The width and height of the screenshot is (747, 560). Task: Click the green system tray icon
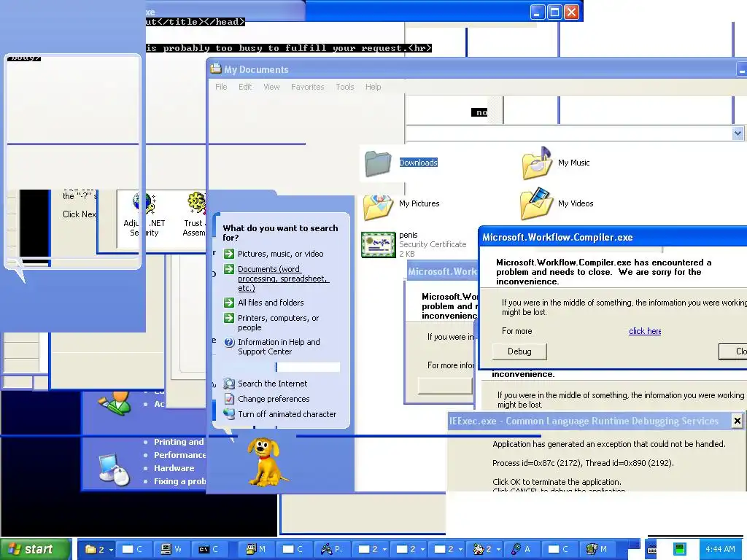pyautogui.click(x=679, y=549)
